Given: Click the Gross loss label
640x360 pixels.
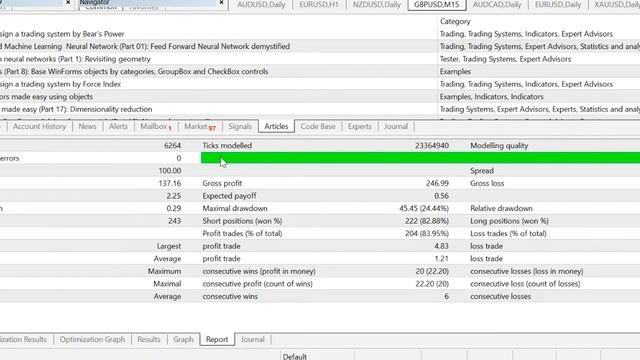Looking at the screenshot, I should click(487, 184).
